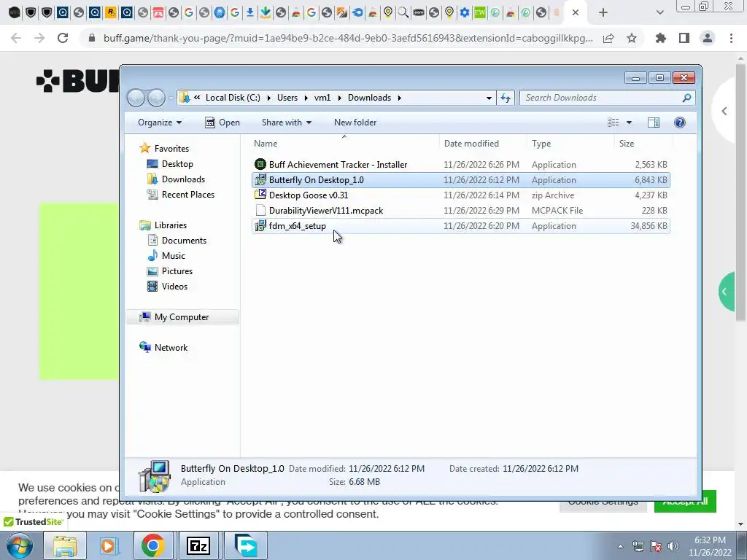This screenshot has width=747, height=560.
Task: Navigate to Users breadcrumb
Action: click(x=287, y=98)
